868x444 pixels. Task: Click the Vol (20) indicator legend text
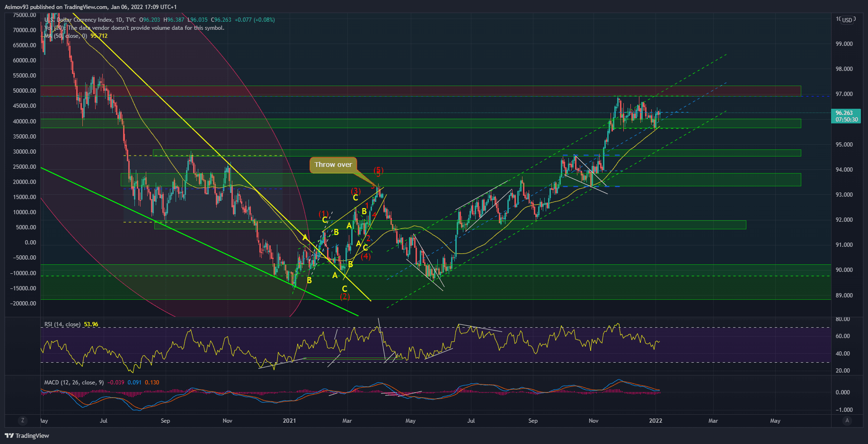tap(54, 28)
